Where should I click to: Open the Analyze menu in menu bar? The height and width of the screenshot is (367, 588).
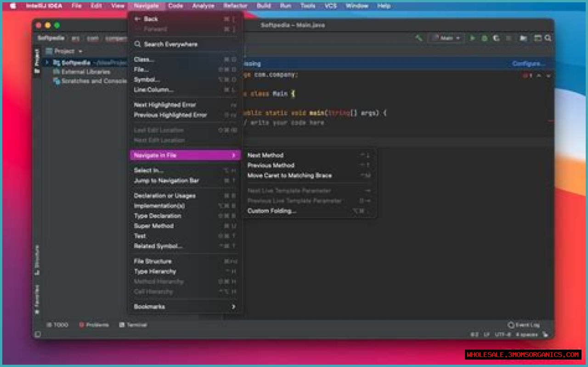click(x=203, y=6)
